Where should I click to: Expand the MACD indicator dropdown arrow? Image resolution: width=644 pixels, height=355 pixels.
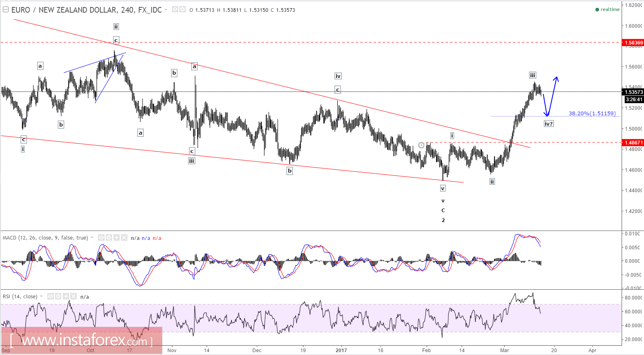click(92, 237)
